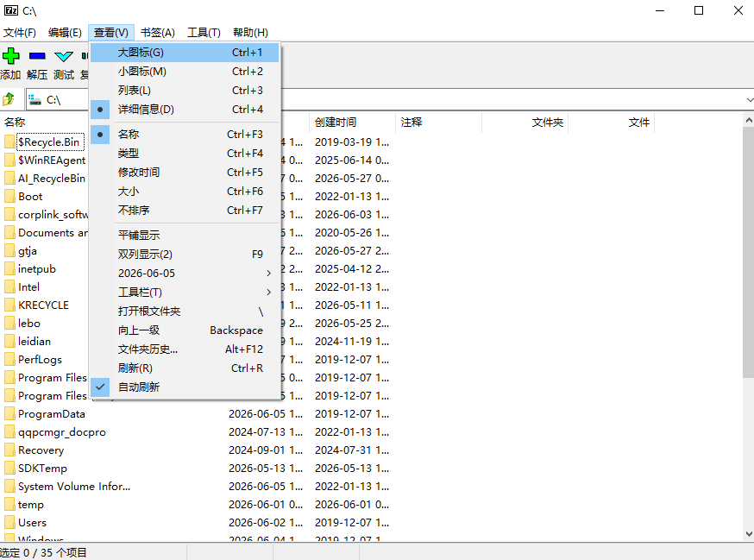Click folder icon next to gtja
This screenshot has width=754, height=560.
tap(9, 250)
